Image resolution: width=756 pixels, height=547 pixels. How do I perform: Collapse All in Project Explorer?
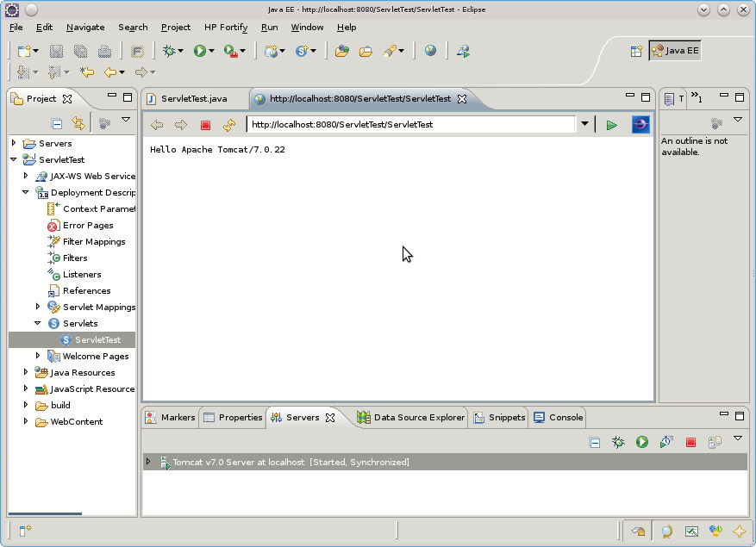56,123
